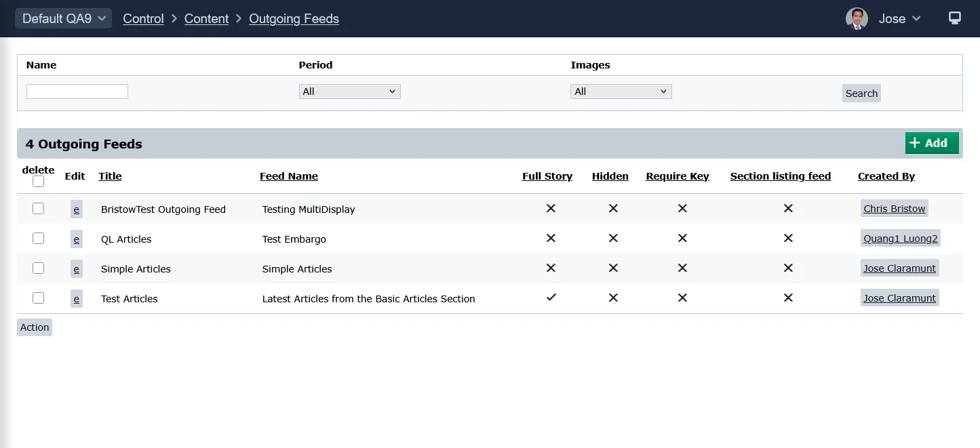Screen dimensions: 980x448
Task: Toggle the select-all delete checkbox
Action: tap(38, 181)
